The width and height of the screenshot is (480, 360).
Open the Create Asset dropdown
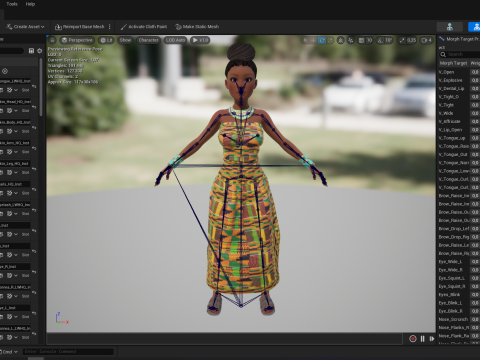(25, 27)
